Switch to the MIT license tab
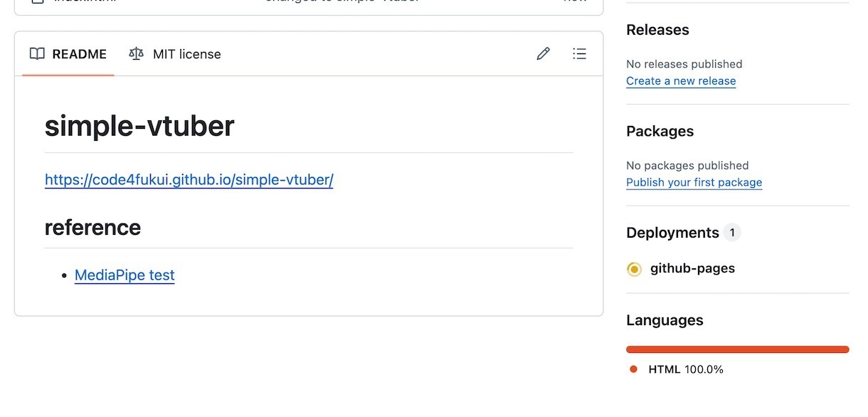The image size is (868, 417). click(175, 54)
